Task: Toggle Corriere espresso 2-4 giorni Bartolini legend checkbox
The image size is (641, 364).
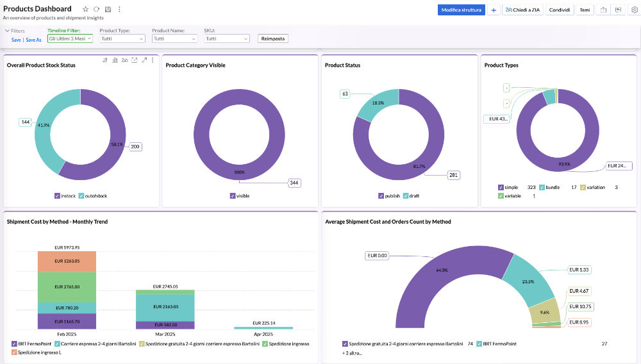Action: [57, 343]
